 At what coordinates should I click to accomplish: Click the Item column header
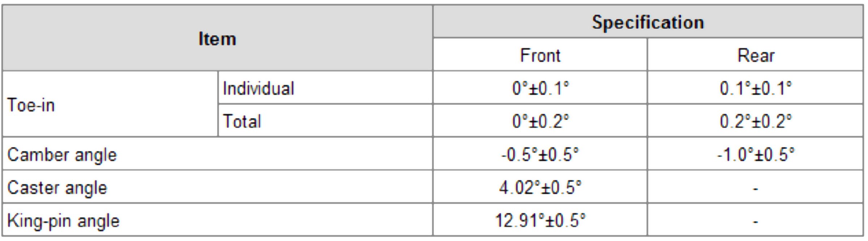point(217,38)
